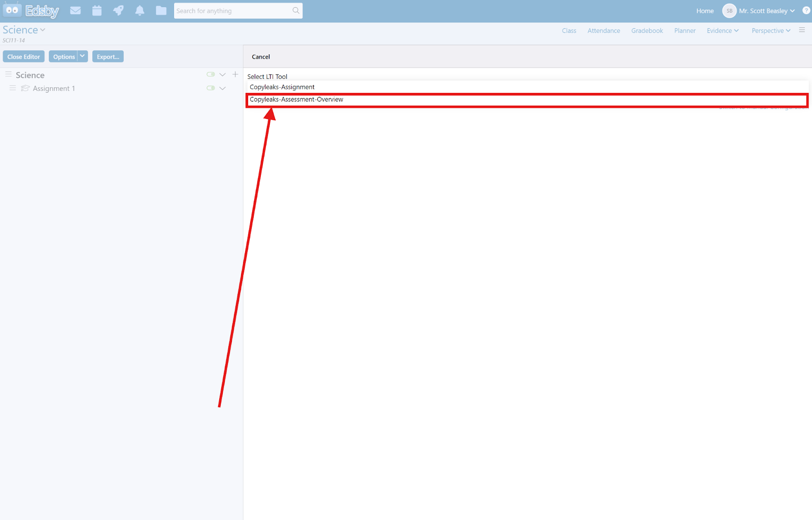This screenshot has width=812, height=520.
Task: Open the Options dropdown arrow
Action: tap(83, 56)
